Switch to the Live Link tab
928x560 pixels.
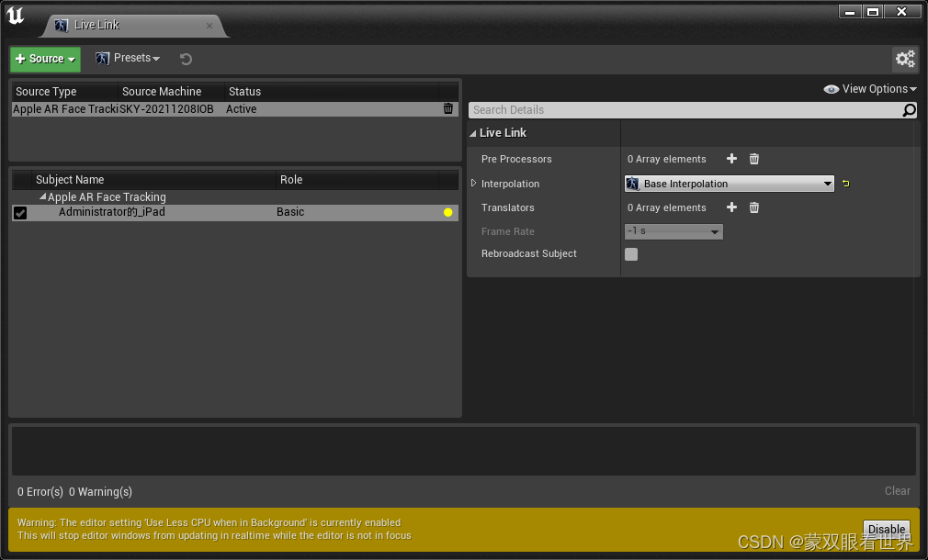click(x=96, y=25)
